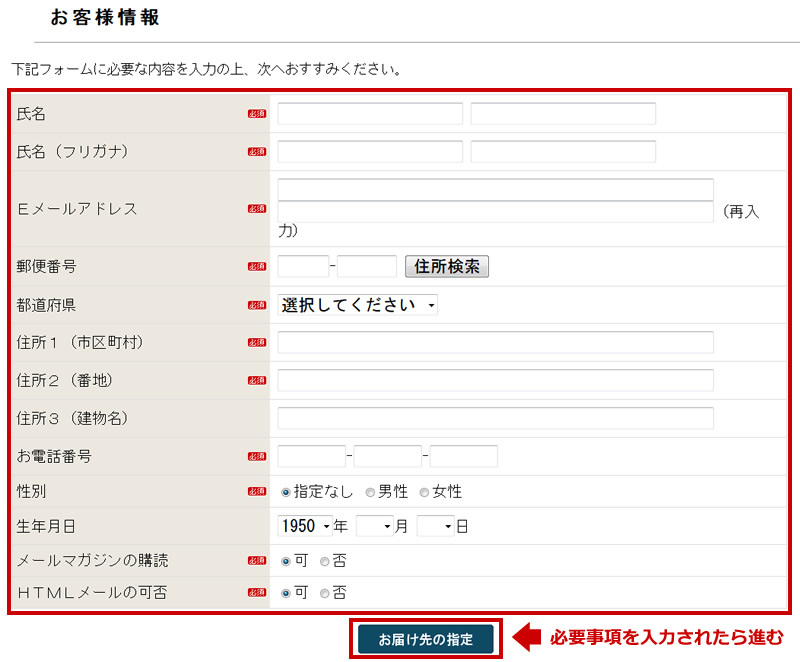Click the first 氏名 input field

tap(370, 114)
